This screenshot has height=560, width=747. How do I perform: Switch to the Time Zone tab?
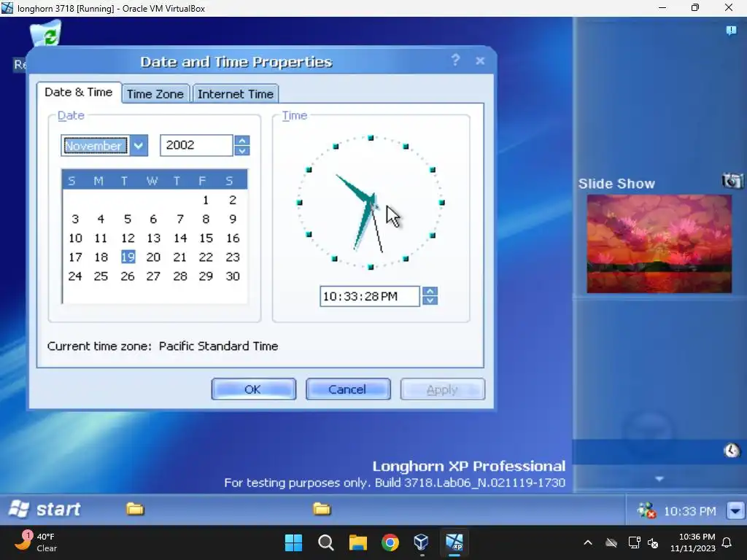155,94
